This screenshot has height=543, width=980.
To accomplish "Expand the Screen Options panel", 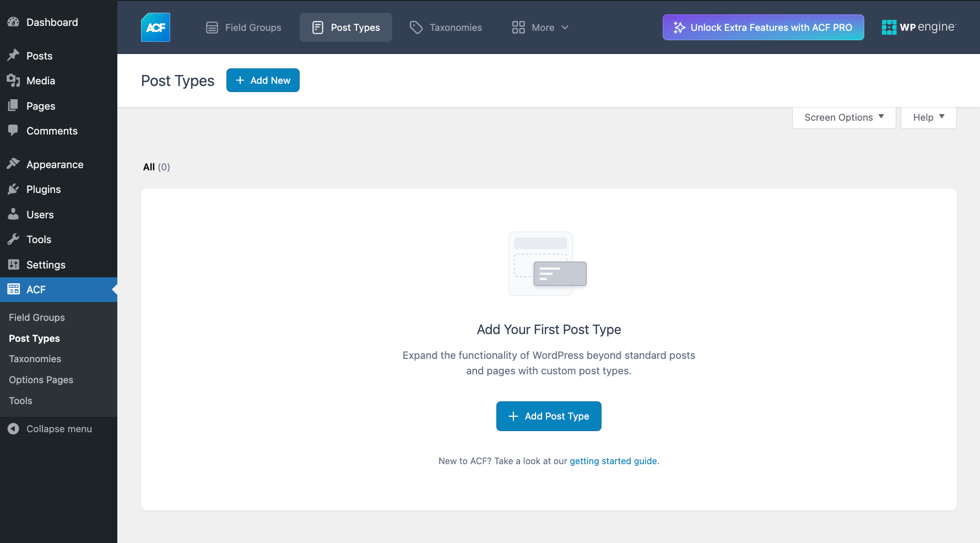I will coord(843,117).
